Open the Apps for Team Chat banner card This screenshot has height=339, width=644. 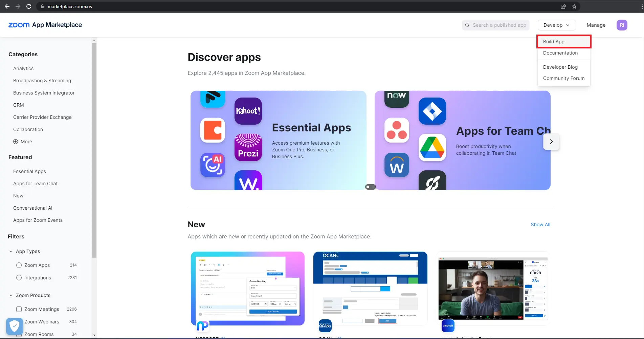[463, 140]
